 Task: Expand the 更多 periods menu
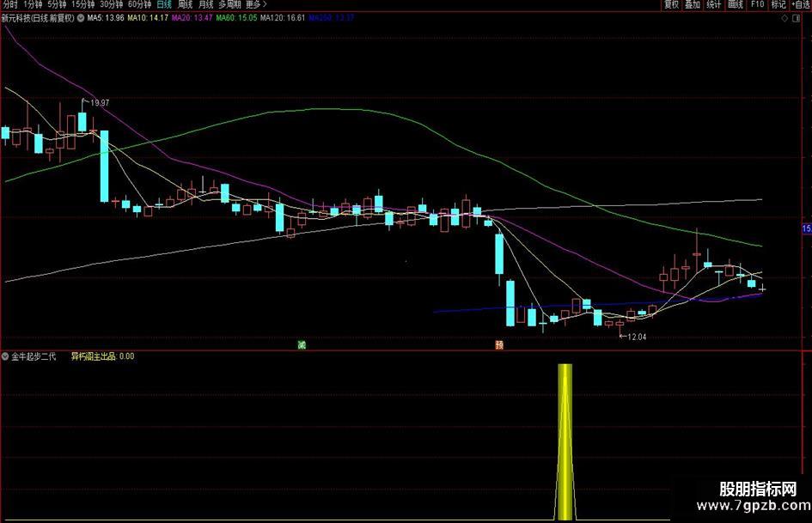point(256,4)
